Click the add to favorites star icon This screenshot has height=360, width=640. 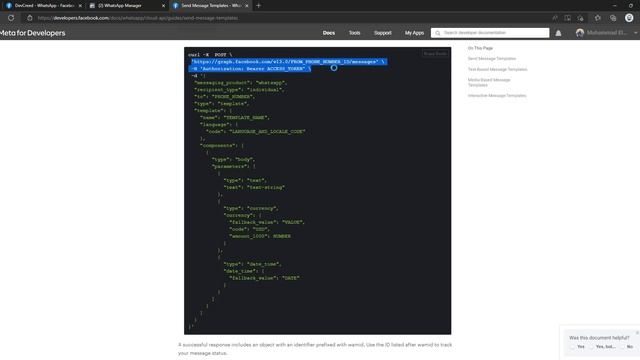coord(580,18)
